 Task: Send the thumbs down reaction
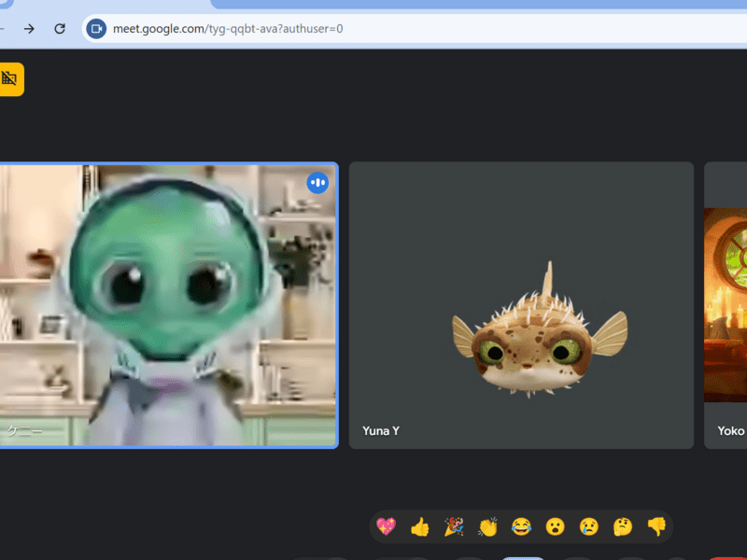[656, 527]
